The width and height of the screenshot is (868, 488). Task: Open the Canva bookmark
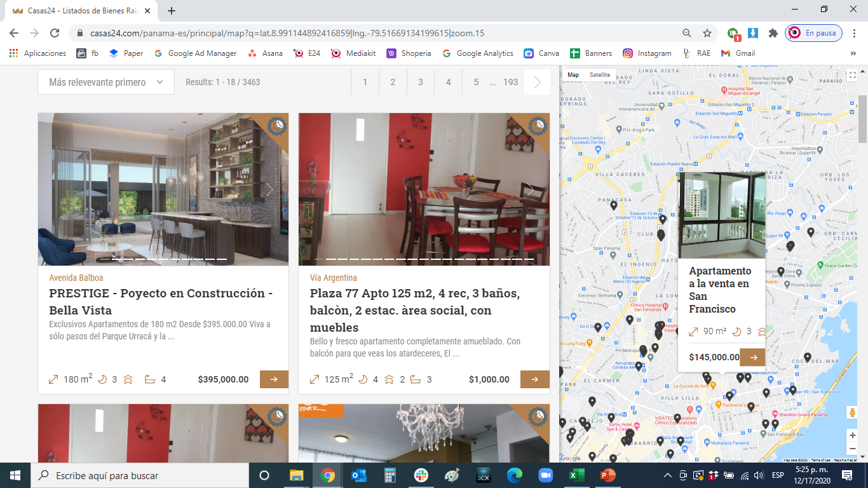[541, 53]
